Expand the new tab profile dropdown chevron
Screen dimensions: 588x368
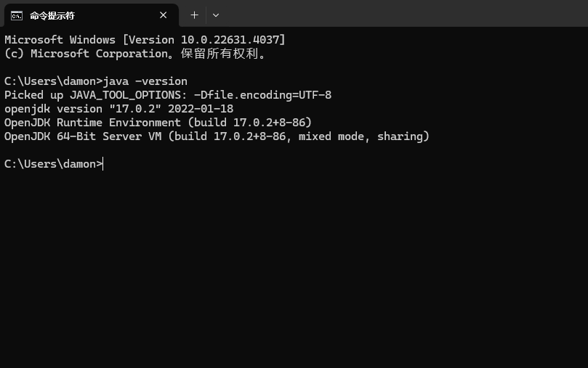click(216, 15)
